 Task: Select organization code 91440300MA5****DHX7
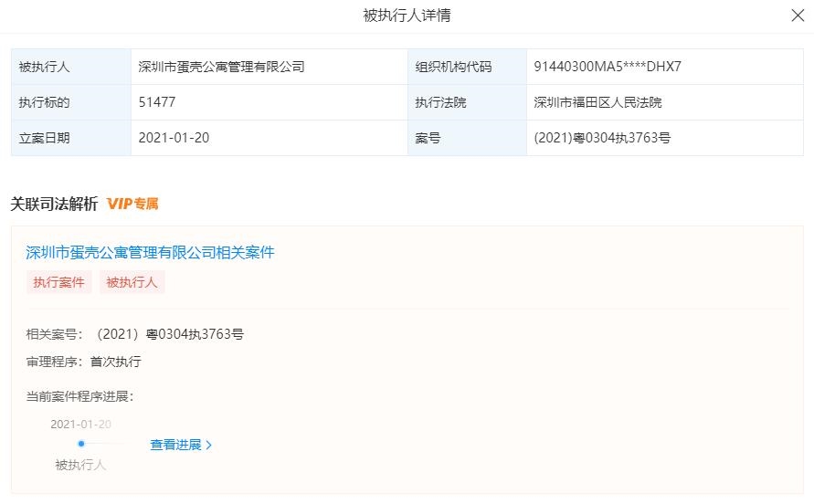608,67
